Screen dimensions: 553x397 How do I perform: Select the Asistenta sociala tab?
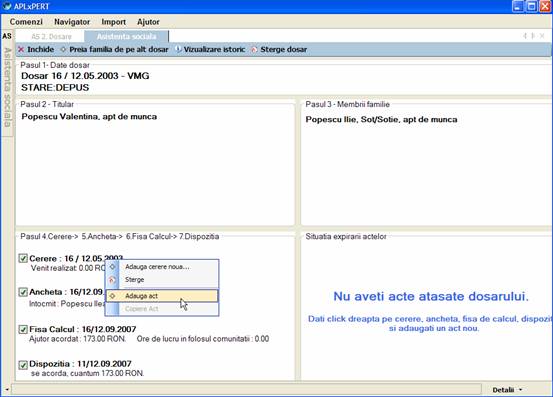[x=126, y=36]
